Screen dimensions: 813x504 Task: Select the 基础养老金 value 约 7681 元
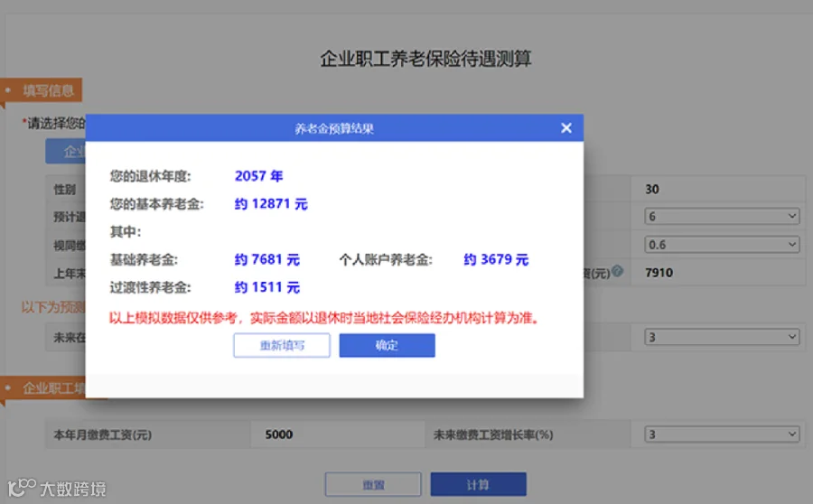(x=267, y=259)
